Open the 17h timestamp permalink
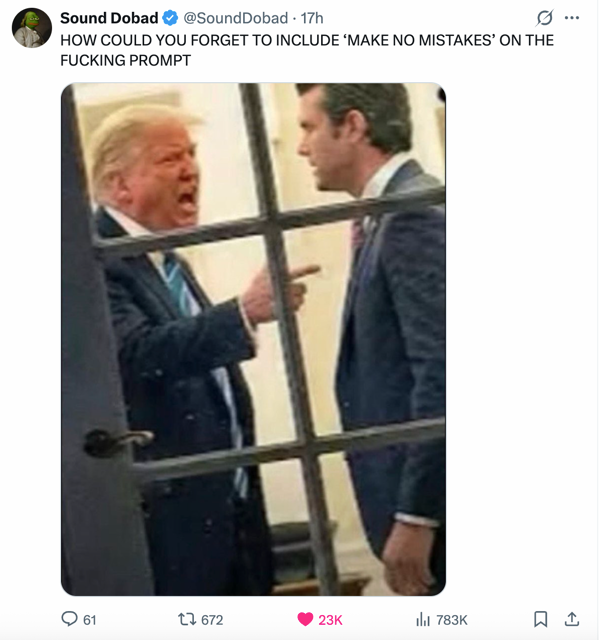 tap(312, 18)
